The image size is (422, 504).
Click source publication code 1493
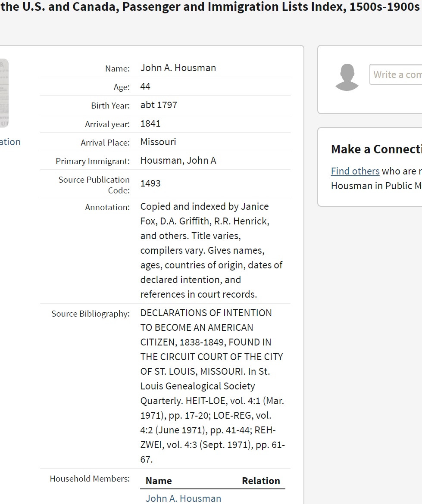[x=150, y=183]
